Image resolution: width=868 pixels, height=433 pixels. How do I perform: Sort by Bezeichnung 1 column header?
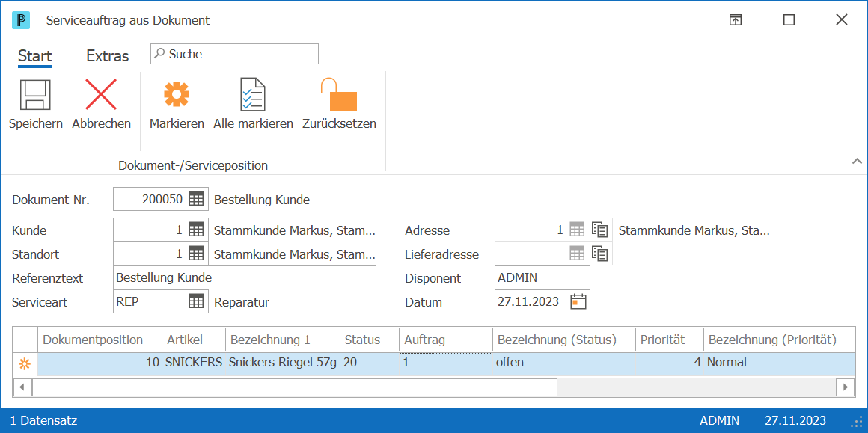coord(283,339)
